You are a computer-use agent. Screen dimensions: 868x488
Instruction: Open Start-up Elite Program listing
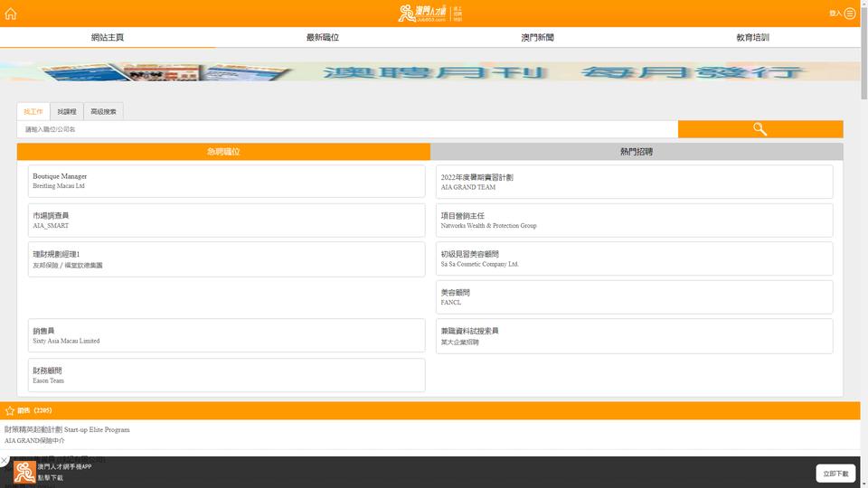[430, 435]
